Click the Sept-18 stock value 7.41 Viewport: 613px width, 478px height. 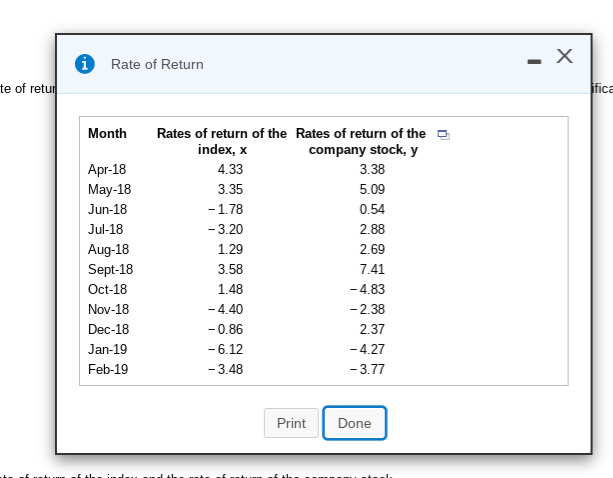pos(372,269)
